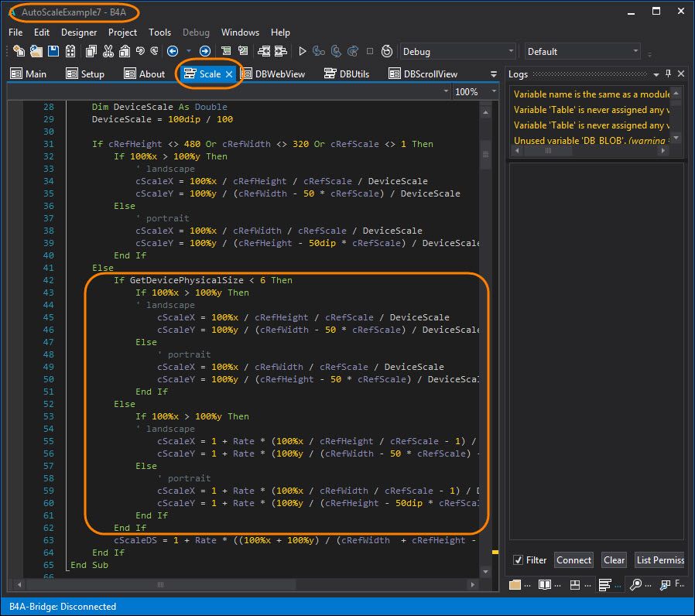
Task: Toggle the Filter checkbox in Logs
Action: pos(520,560)
